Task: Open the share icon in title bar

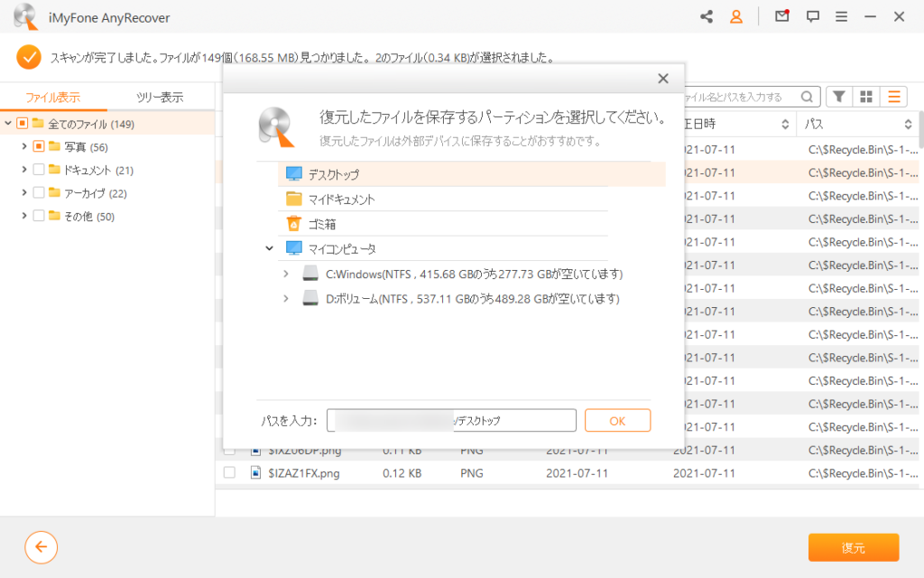Action: (706, 16)
